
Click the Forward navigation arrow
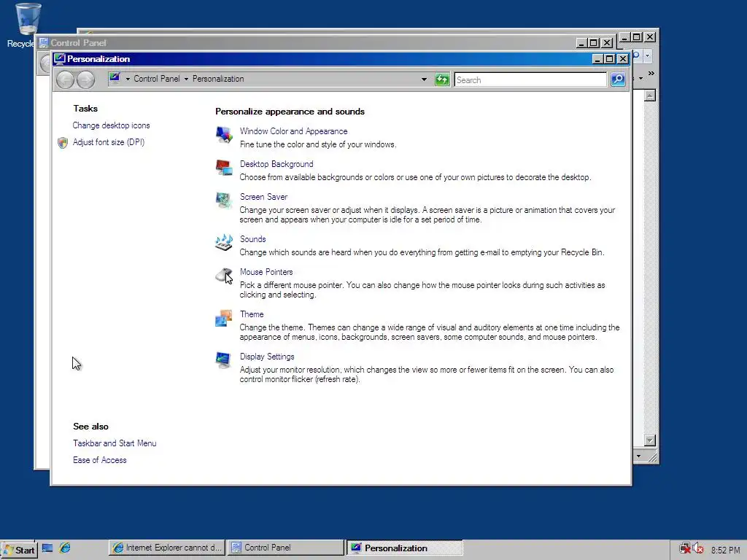pos(86,79)
